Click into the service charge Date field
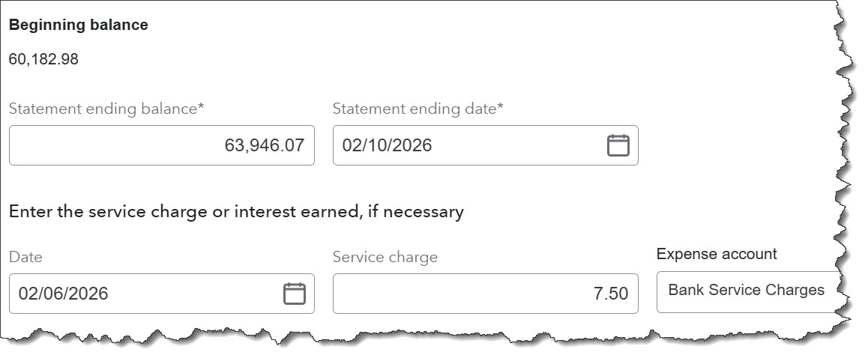Screen dimensions: 868x361 click(142, 294)
